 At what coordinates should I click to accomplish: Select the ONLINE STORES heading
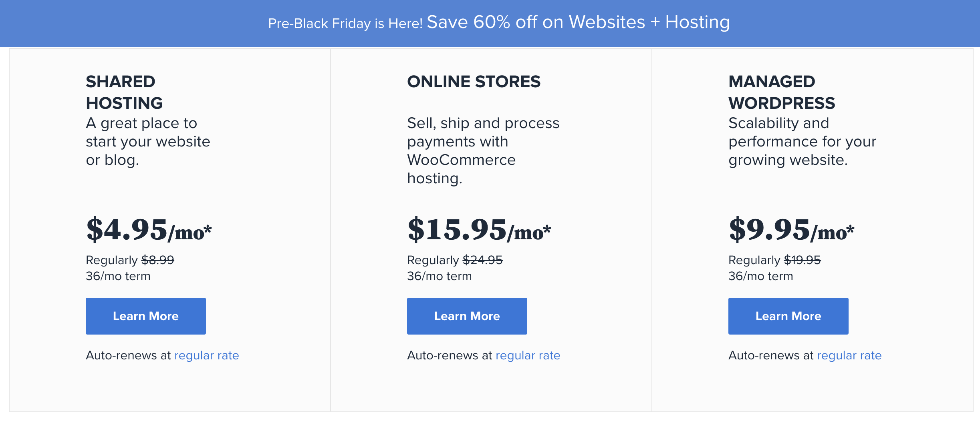pyautogui.click(x=474, y=82)
